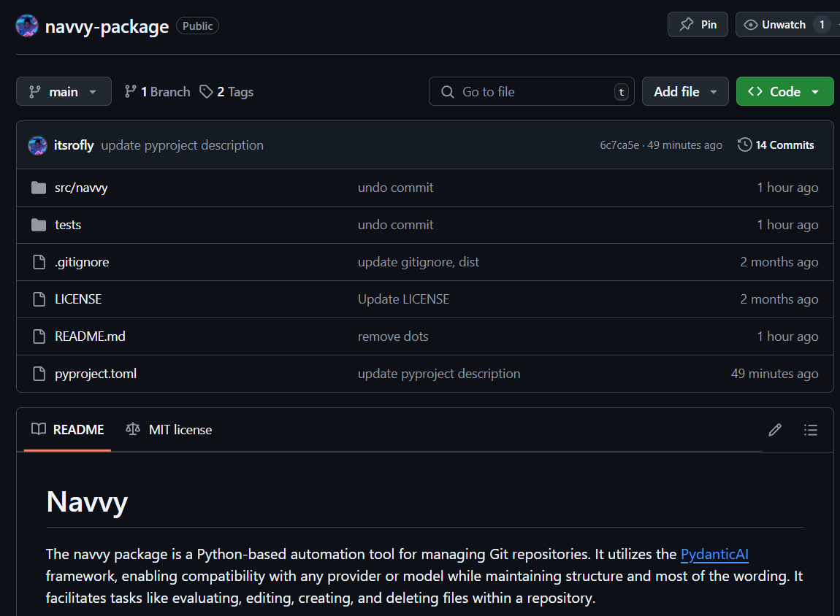
Task: Pin the navvy-package repository
Action: tap(698, 25)
